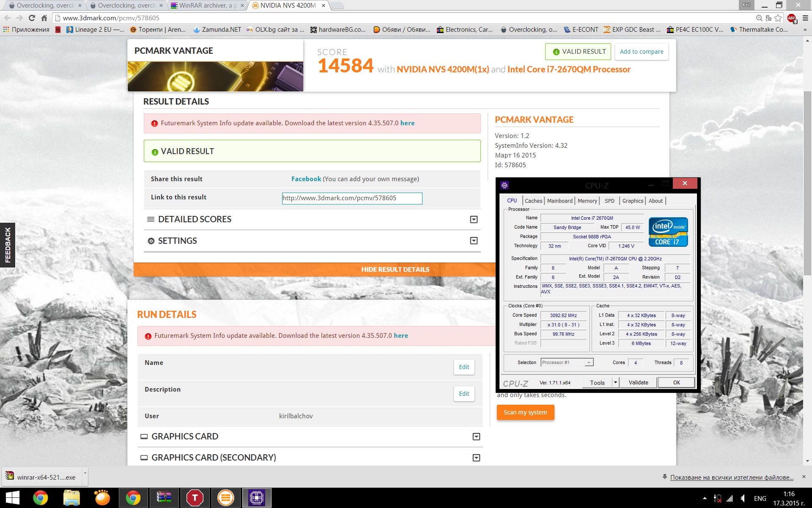Click the translate page icon in address bar
812x508 pixels.
pos(768,18)
